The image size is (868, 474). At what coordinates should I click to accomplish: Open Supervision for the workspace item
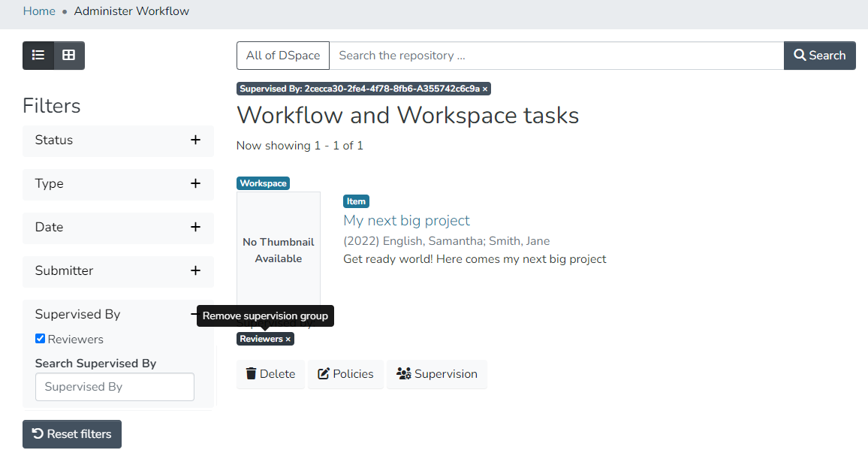click(436, 374)
